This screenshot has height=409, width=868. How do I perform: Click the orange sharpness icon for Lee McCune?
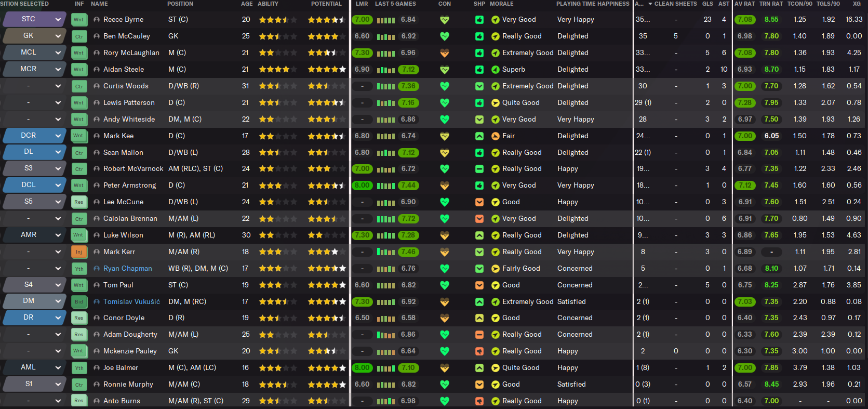pyautogui.click(x=479, y=202)
